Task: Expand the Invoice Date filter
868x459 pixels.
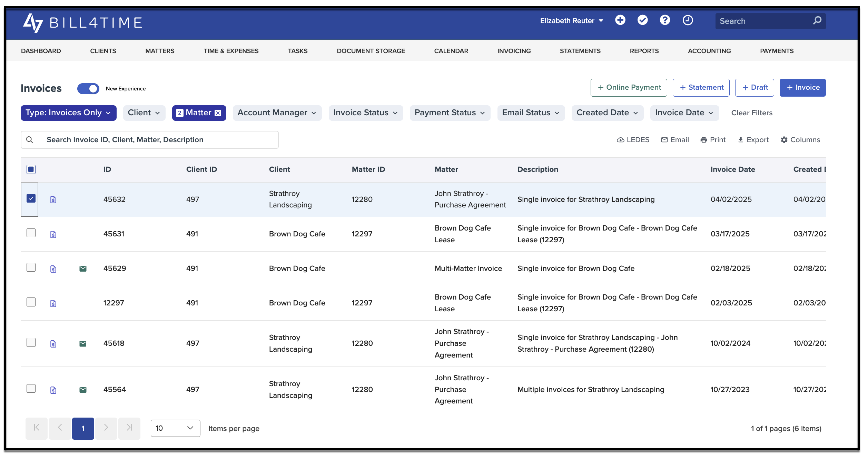Action: pyautogui.click(x=684, y=113)
